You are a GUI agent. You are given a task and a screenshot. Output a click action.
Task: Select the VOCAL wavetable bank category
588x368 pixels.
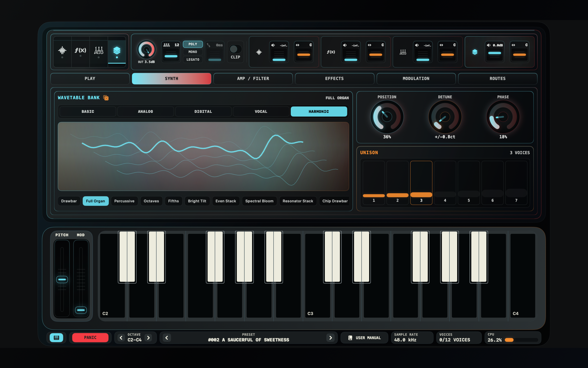coord(261,111)
